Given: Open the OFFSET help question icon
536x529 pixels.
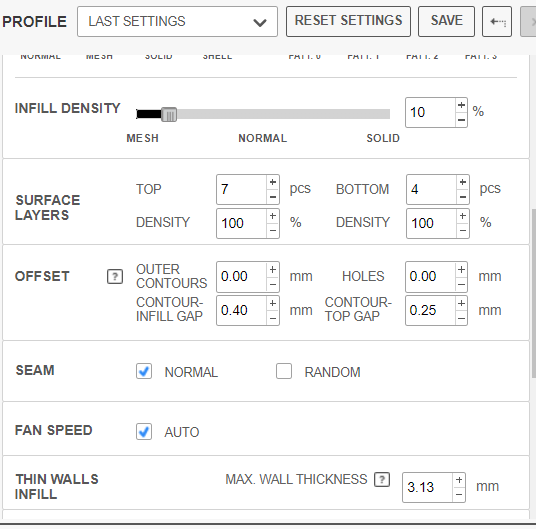Looking at the screenshot, I should (x=115, y=276).
